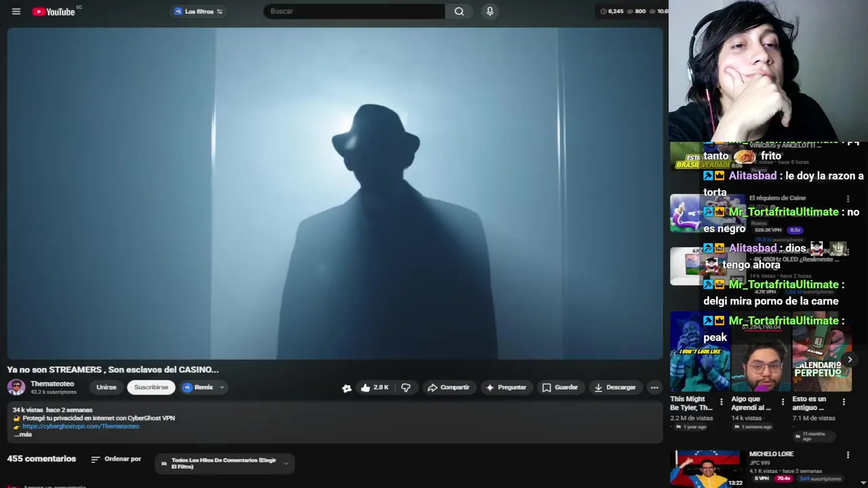Open options menu for 'Algo que Aprendí al'
868x488 pixels.
[x=783, y=402]
